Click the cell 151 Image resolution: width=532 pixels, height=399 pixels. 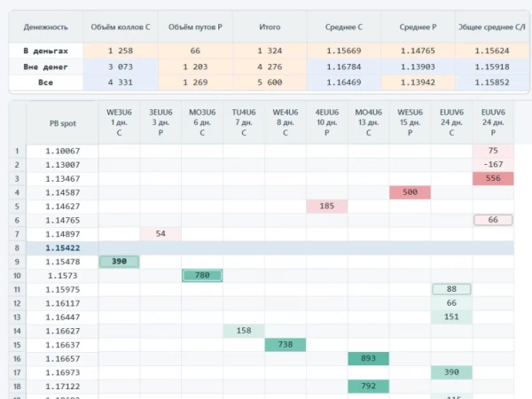[x=451, y=317]
